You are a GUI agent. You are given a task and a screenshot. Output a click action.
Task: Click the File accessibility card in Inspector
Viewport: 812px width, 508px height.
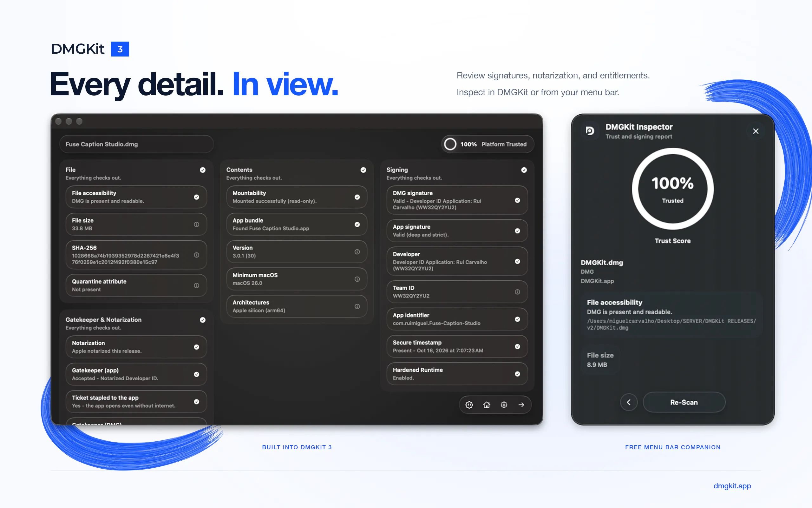[672, 314]
